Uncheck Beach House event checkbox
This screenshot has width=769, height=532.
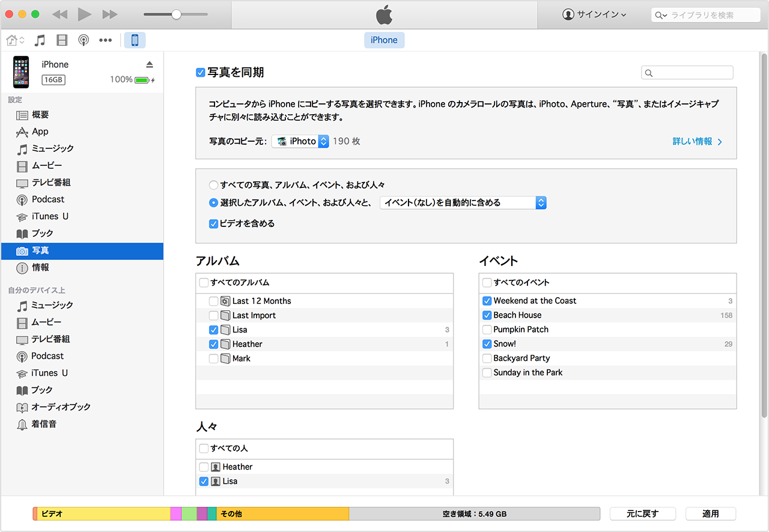coord(487,315)
